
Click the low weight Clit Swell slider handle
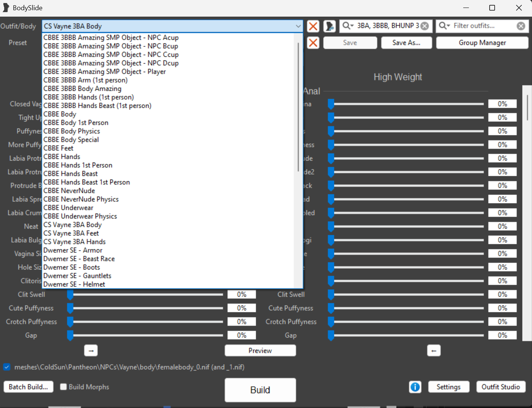click(70, 295)
